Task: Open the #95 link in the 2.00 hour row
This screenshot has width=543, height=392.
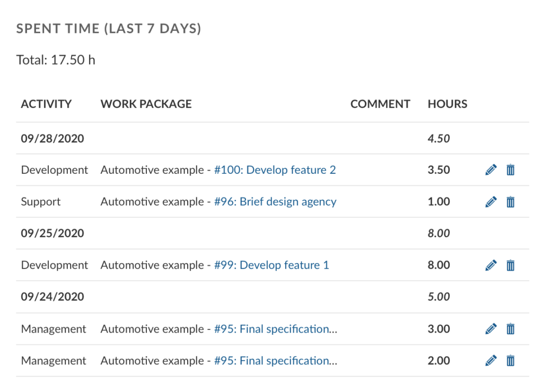Action: tap(275, 361)
